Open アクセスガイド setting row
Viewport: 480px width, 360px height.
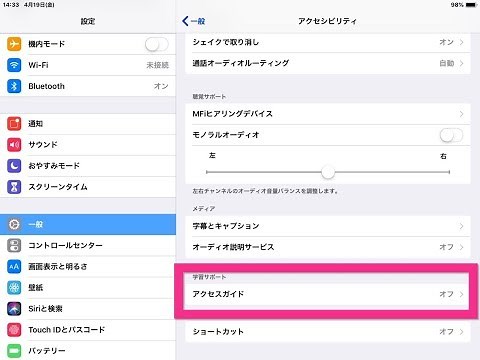328,294
